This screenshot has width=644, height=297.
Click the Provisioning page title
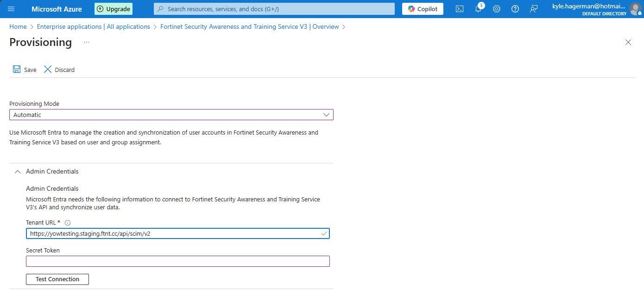[x=41, y=42]
